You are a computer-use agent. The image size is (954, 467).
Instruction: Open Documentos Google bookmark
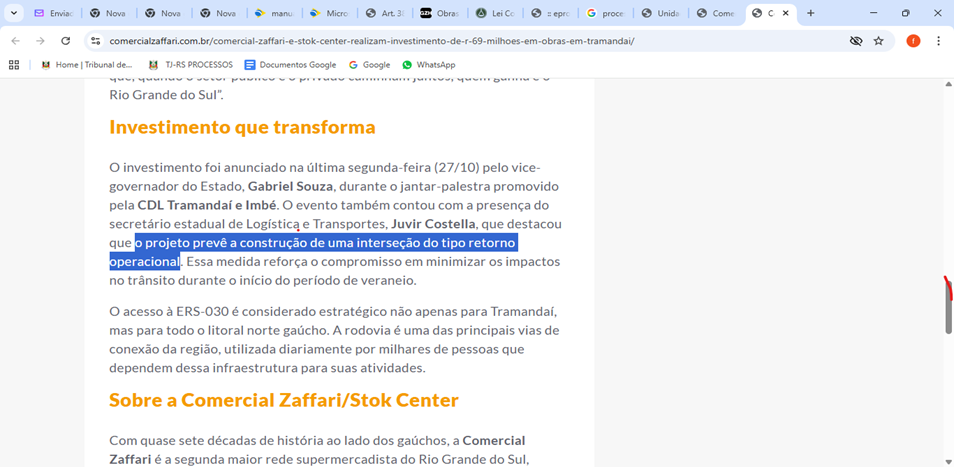coord(290,64)
